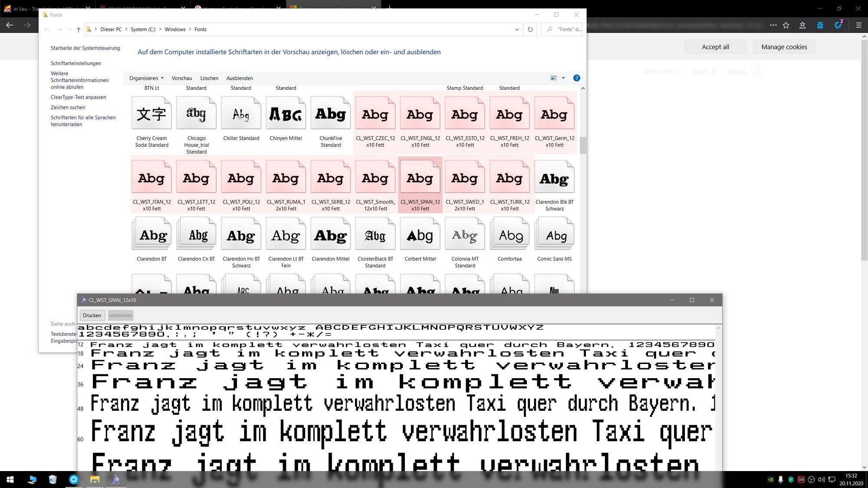The image size is (868, 488).
Task: Select the CL_WST_FREH_12x10 Fett font
Action: pyautogui.click(x=510, y=114)
